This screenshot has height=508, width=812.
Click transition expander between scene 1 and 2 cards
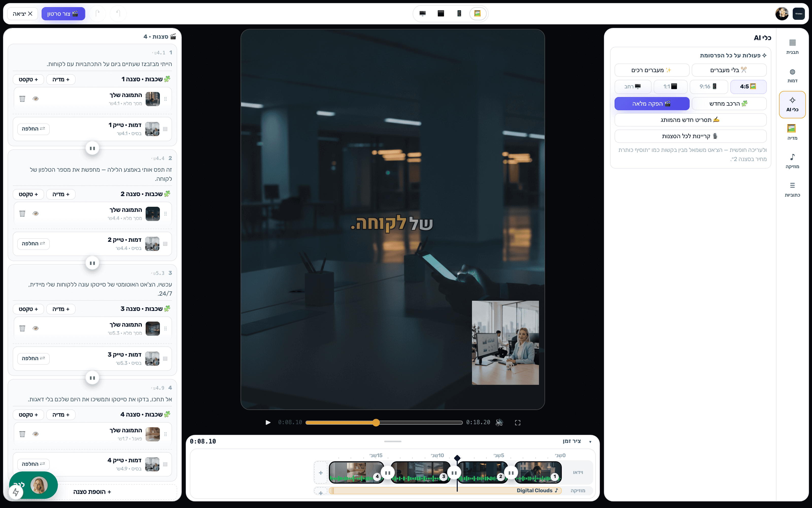(92, 148)
